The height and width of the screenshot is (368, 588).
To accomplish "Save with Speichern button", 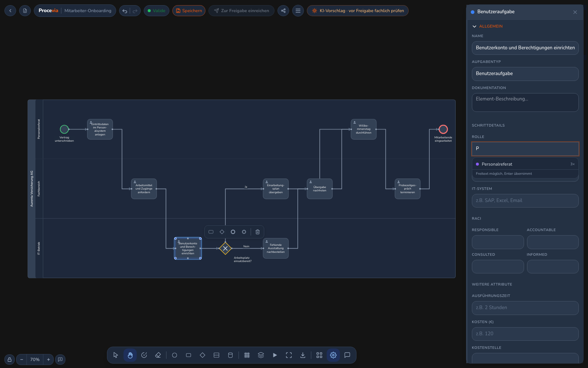I will coord(189,11).
